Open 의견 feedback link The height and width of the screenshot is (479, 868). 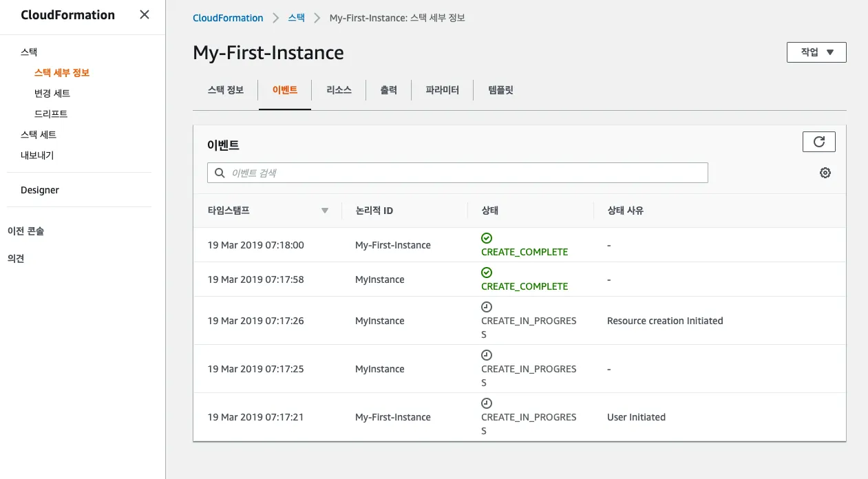(16, 259)
